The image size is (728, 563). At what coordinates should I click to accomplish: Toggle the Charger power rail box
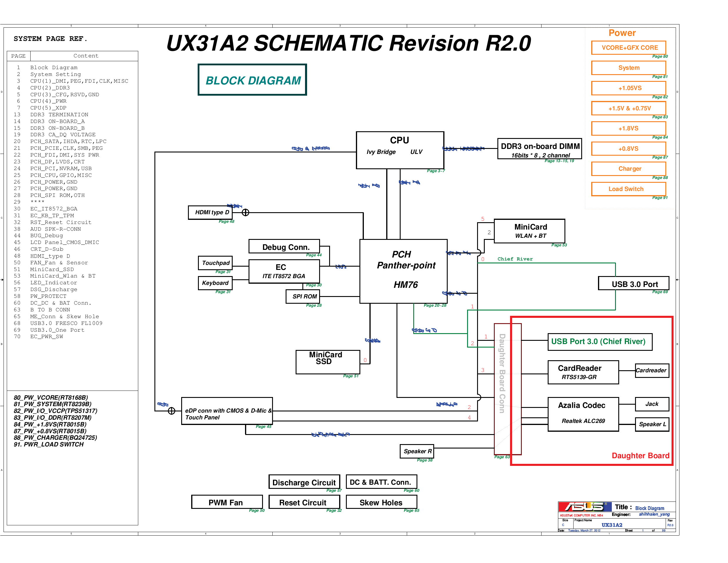(628, 169)
